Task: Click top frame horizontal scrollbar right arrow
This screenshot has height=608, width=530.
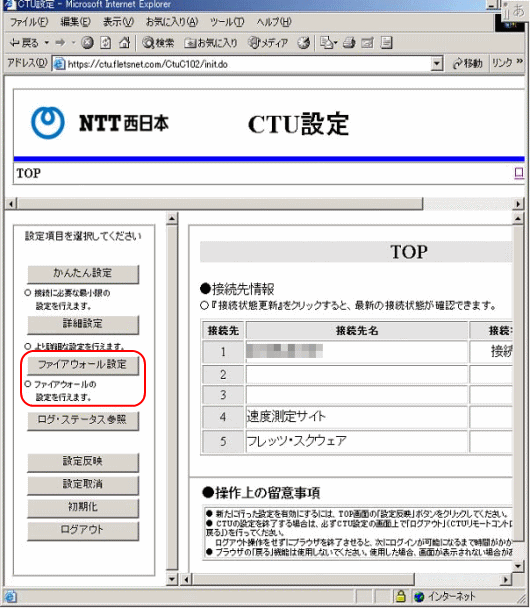Action: (518, 204)
